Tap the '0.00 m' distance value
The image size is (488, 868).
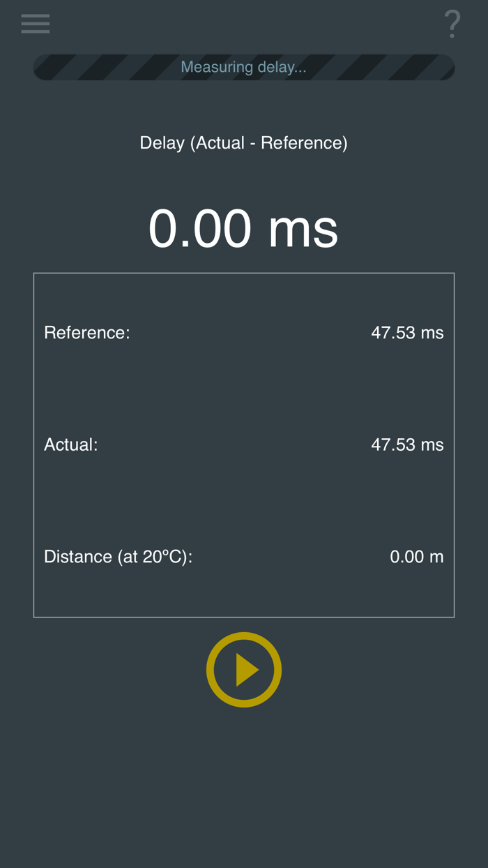pyautogui.click(x=417, y=556)
